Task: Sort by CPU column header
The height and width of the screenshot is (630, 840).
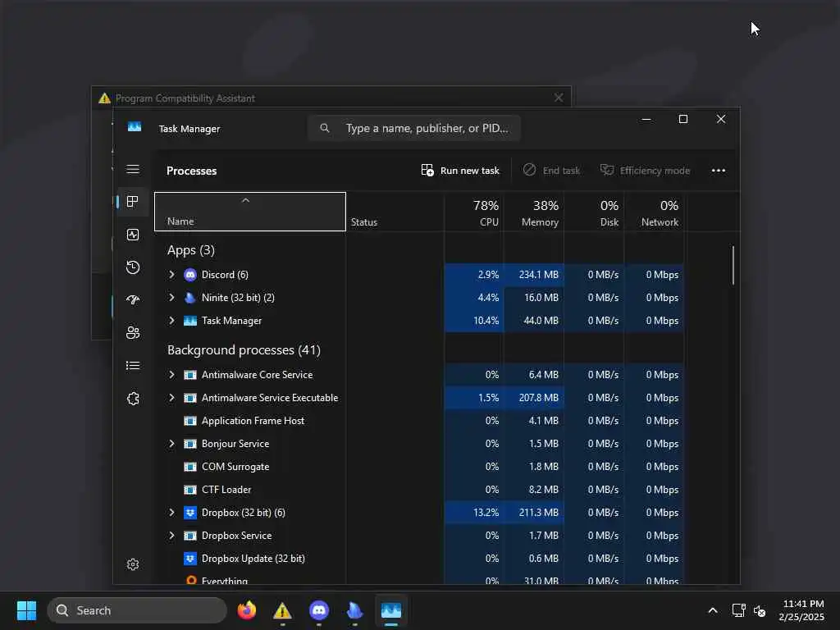Action: coord(473,212)
